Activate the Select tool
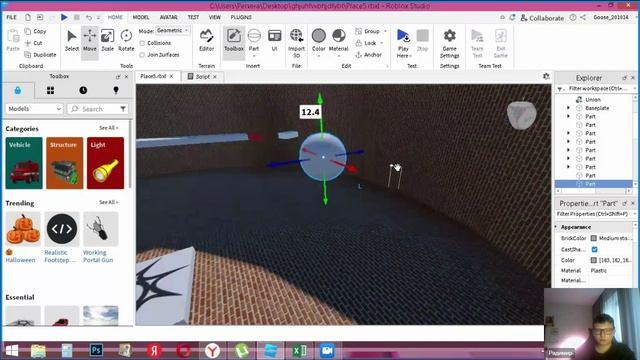The height and width of the screenshot is (360, 640). 71,40
